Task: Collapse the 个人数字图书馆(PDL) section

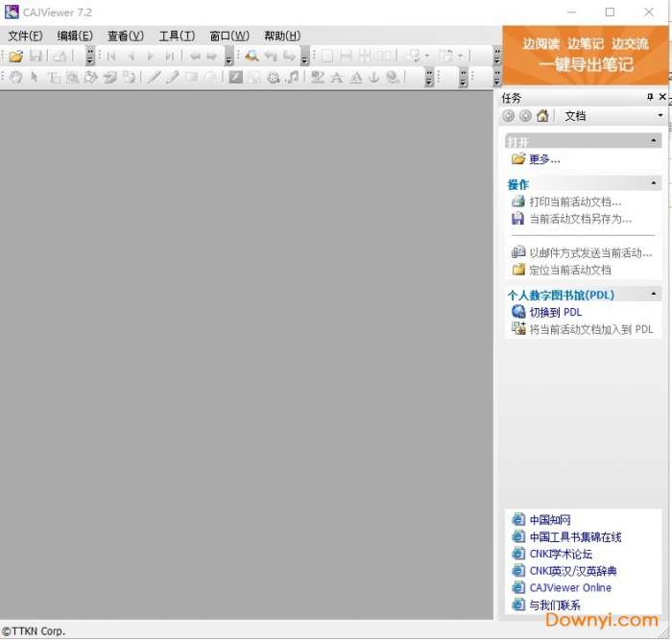Action: tap(655, 295)
